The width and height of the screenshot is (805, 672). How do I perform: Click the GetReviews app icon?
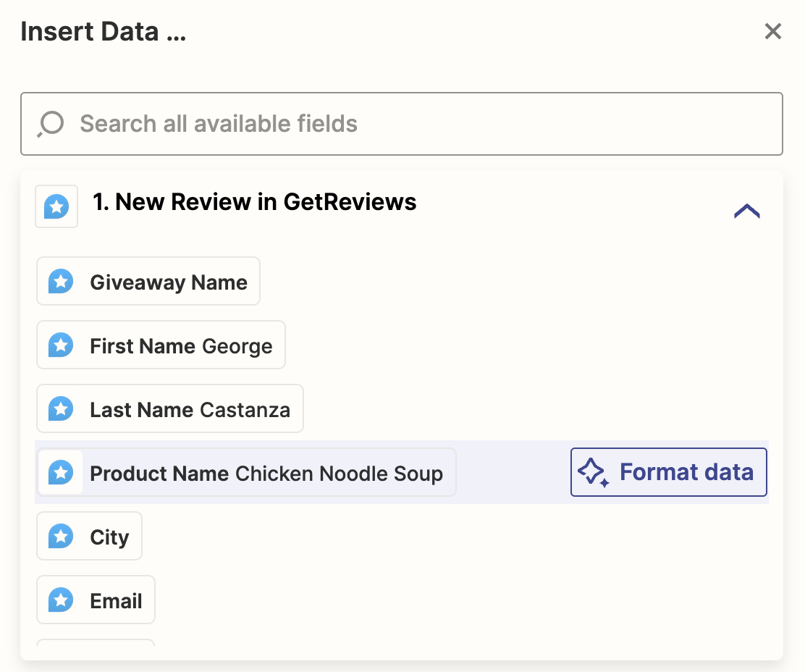[x=56, y=206]
